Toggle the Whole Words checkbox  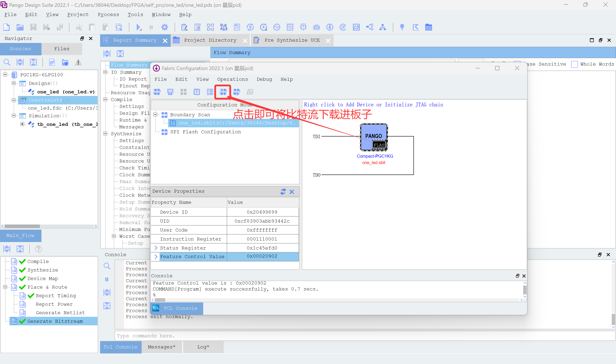click(x=574, y=64)
